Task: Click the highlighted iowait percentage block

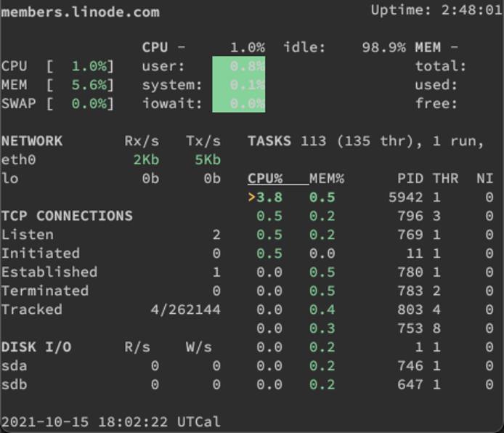Action: tap(239, 103)
